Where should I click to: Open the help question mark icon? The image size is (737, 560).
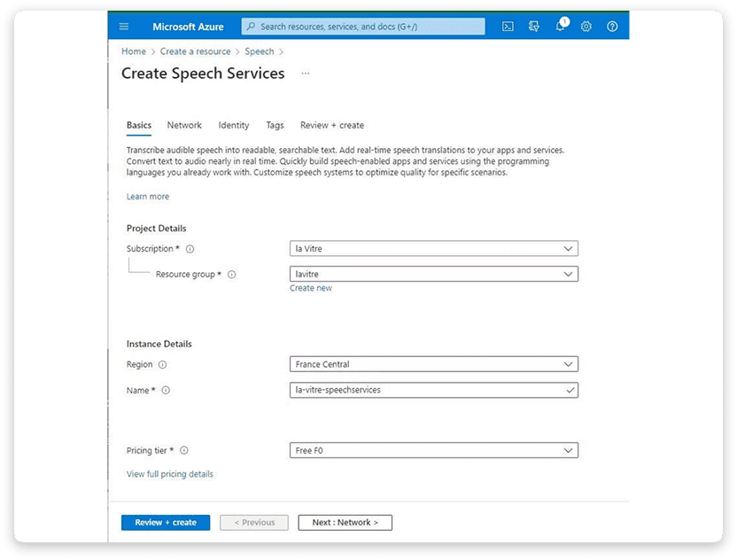pyautogui.click(x=612, y=27)
